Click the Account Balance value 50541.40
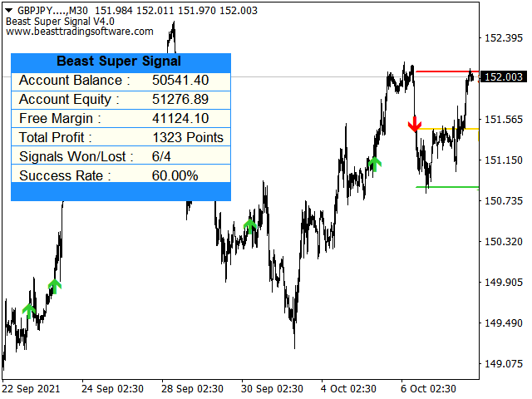 tap(180, 81)
